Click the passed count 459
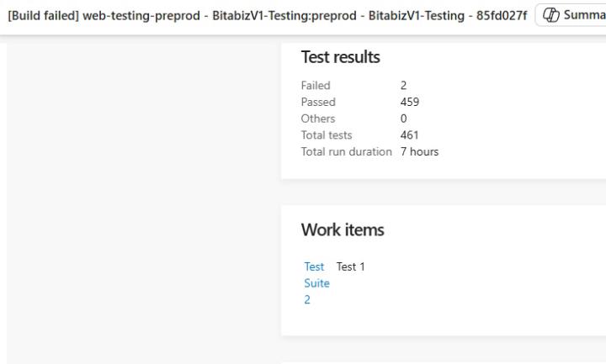The image size is (606, 364). (x=410, y=102)
